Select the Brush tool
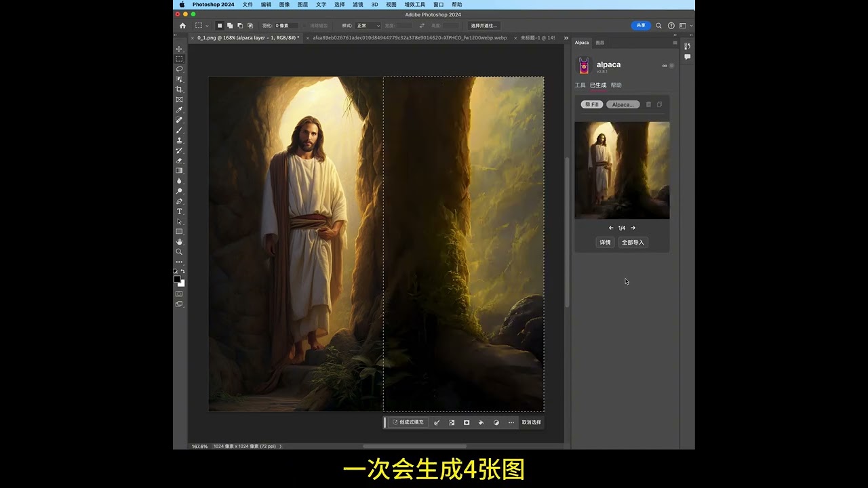Viewport: 868px width, 488px height. click(x=179, y=130)
